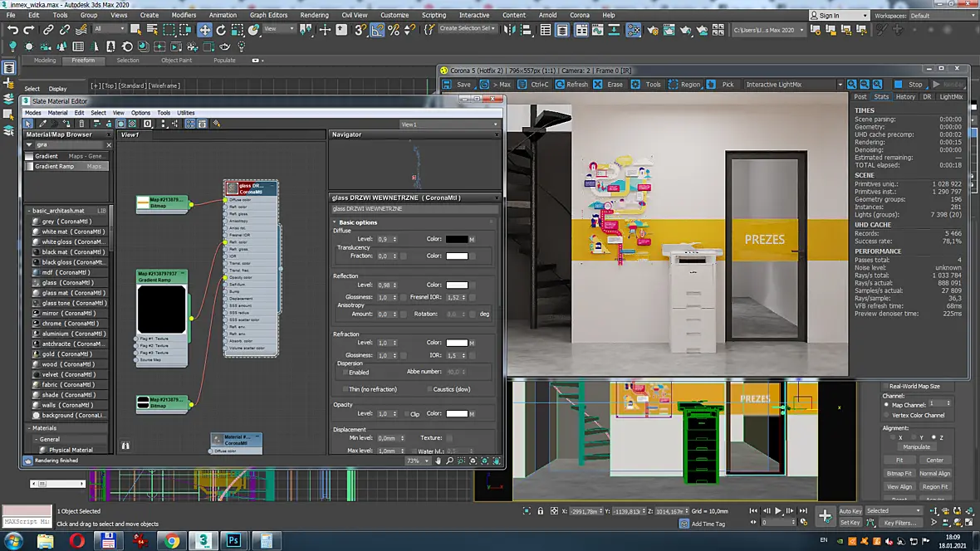Select the X alignment radio button
980x551 pixels.
pyautogui.click(x=893, y=437)
